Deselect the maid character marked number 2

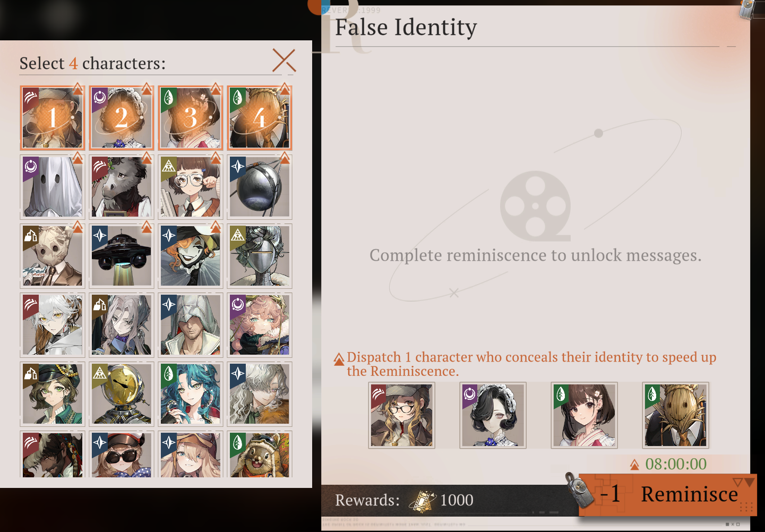[122, 118]
